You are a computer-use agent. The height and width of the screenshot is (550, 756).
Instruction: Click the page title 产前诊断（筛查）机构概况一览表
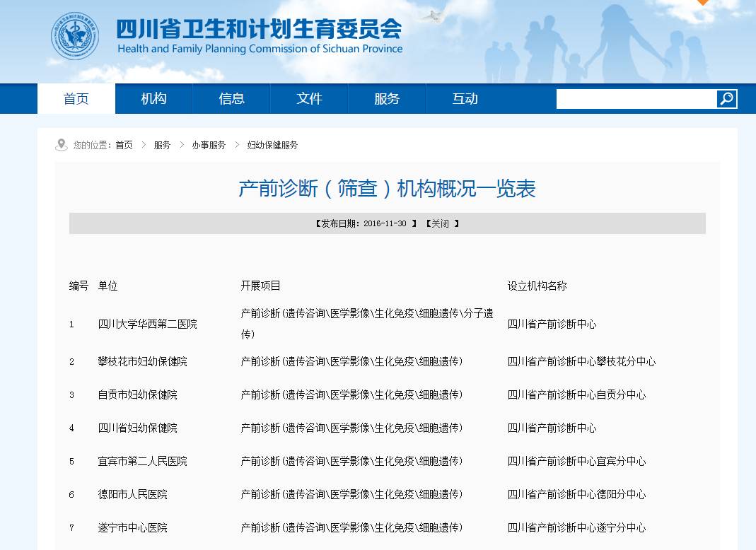(388, 189)
